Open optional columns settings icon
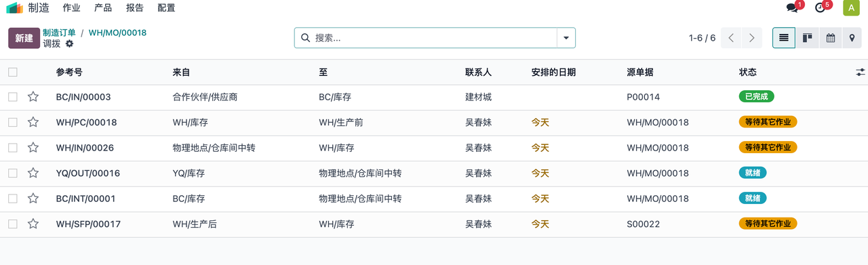Viewport: 868px width, 265px height. [x=861, y=72]
